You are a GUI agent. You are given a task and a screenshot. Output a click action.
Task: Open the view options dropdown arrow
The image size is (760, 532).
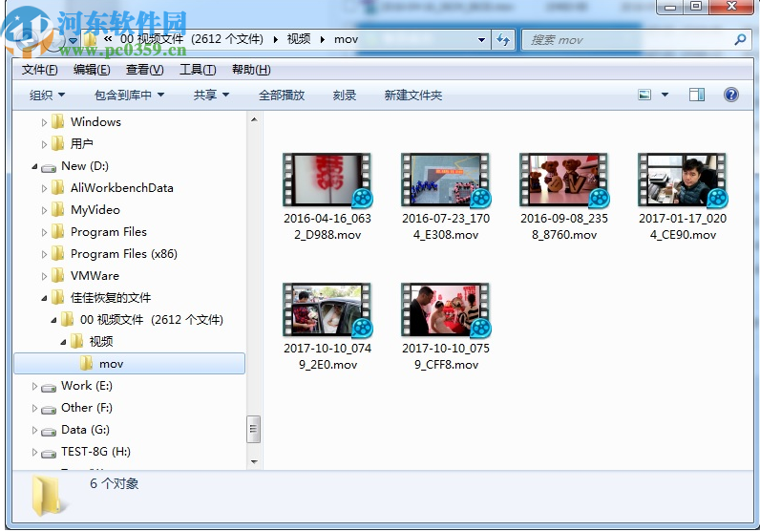click(x=665, y=95)
